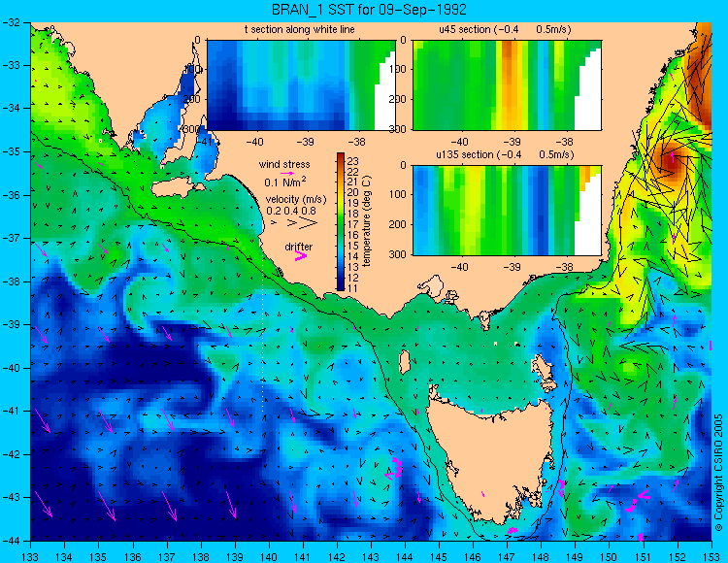The height and width of the screenshot is (563, 728).
Task: Click the 'drifter' legend label
Action: [x=299, y=247]
